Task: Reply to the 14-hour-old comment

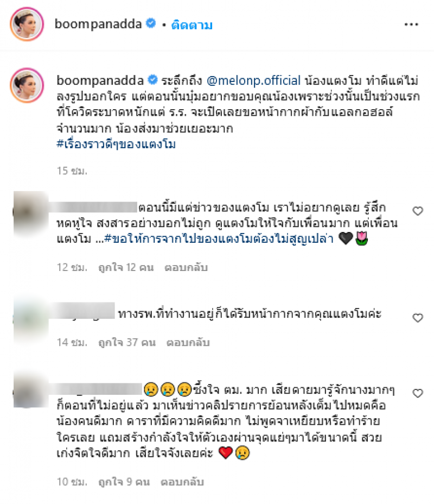Action: (188, 343)
